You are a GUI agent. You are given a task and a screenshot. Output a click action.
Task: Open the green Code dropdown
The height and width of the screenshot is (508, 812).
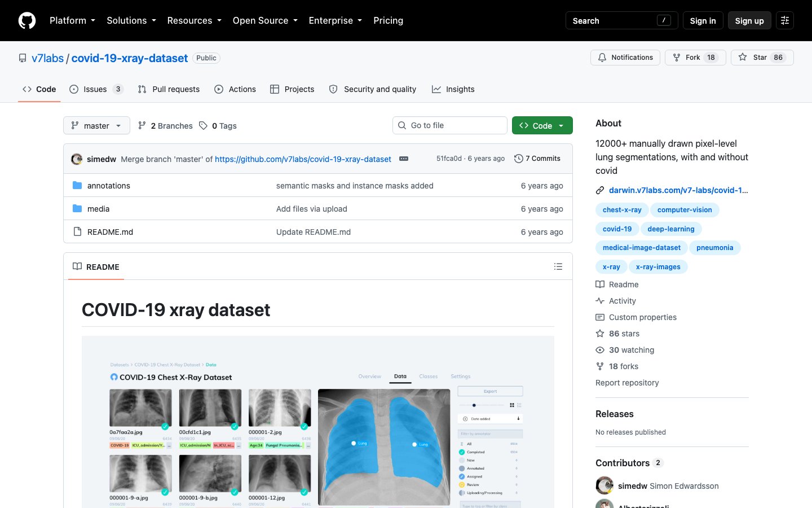pos(542,125)
